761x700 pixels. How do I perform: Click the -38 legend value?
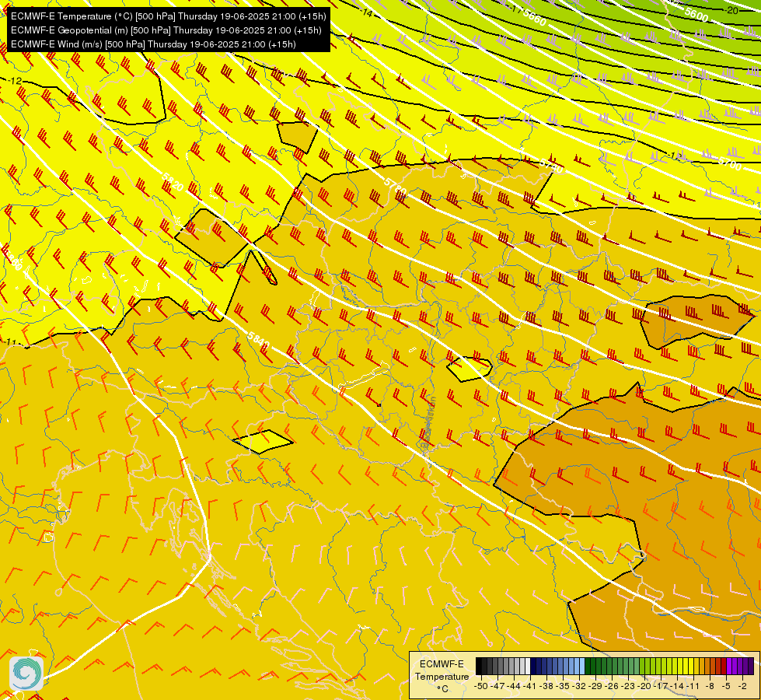point(546,687)
